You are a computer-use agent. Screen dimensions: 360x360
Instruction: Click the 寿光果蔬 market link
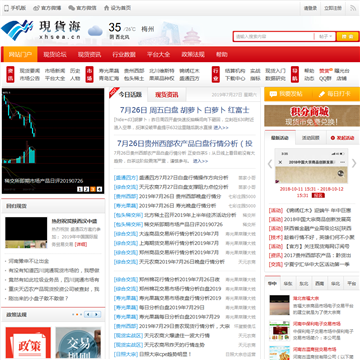(109, 71)
